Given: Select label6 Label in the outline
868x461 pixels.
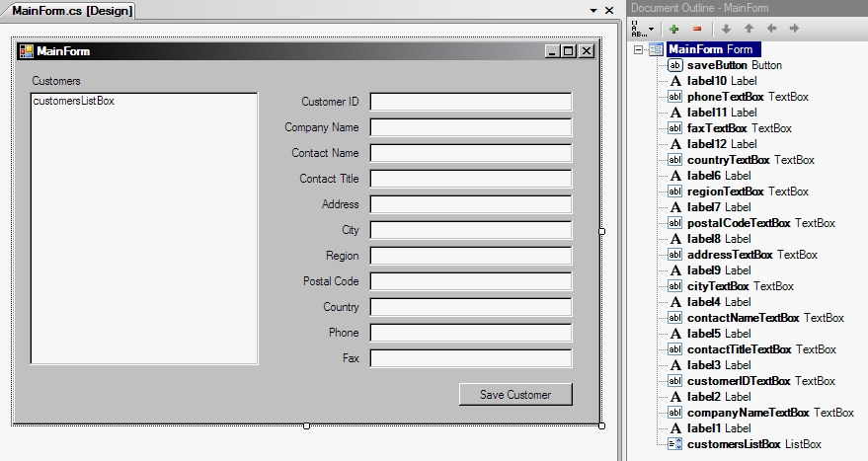Looking at the screenshot, I should pyautogui.click(x=719, y=176).
